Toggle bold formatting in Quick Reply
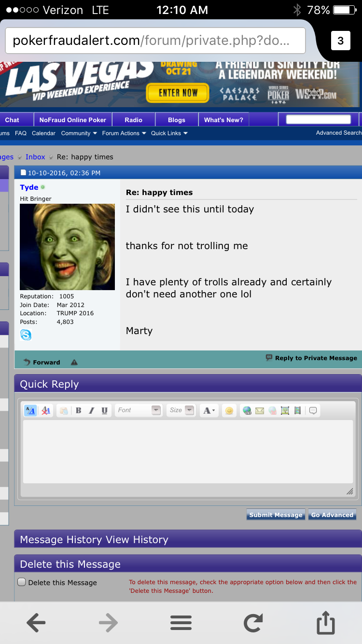This screenshot has width=362, height=644. point(78,410)
